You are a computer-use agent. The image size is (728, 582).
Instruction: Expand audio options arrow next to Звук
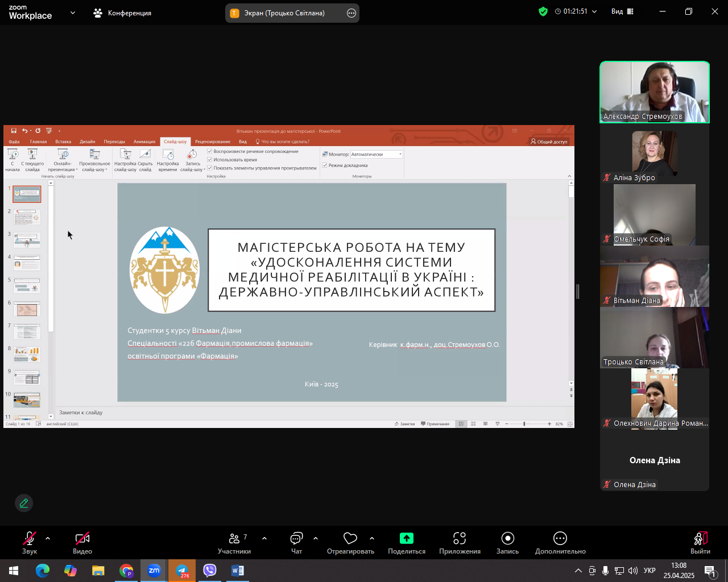pyautogui.click(x=48, y=538)
